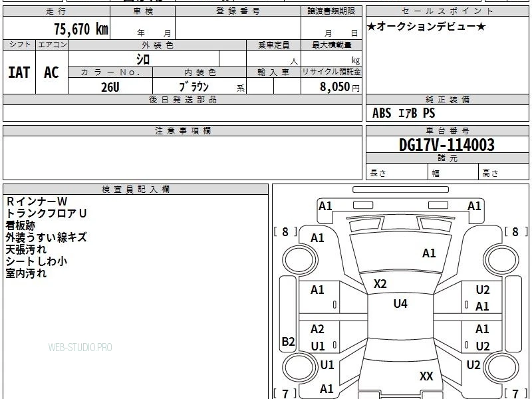Select the AC air conditioner value
Screen dimensions: 532x399
click(51, 72)
